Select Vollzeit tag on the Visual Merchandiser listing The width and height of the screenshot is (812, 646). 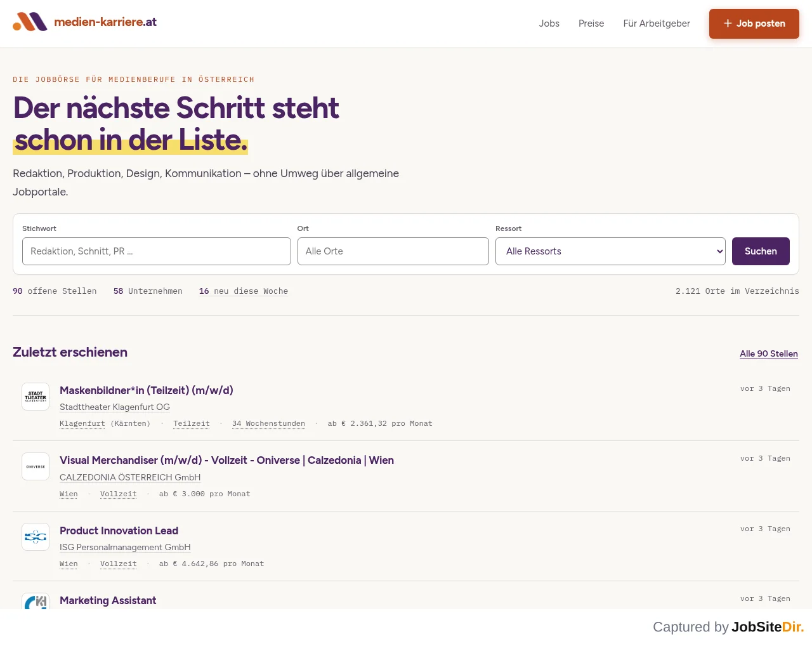tap(119, 494)
